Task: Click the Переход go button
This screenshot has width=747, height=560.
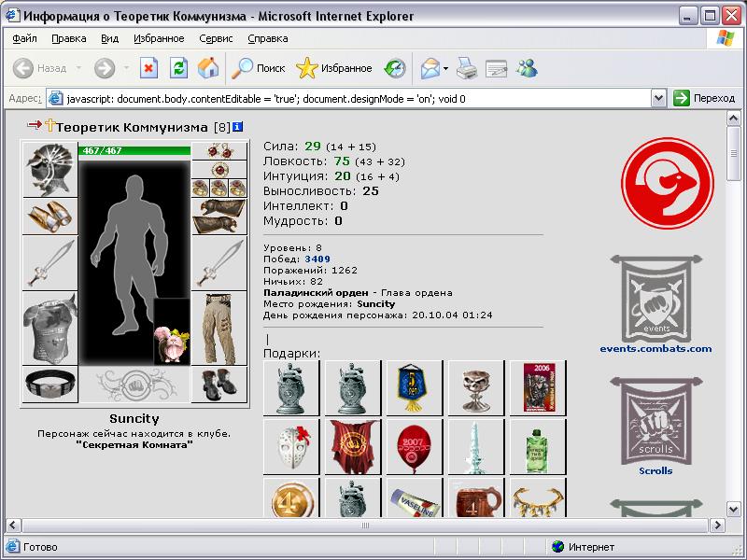Action: 705,99
